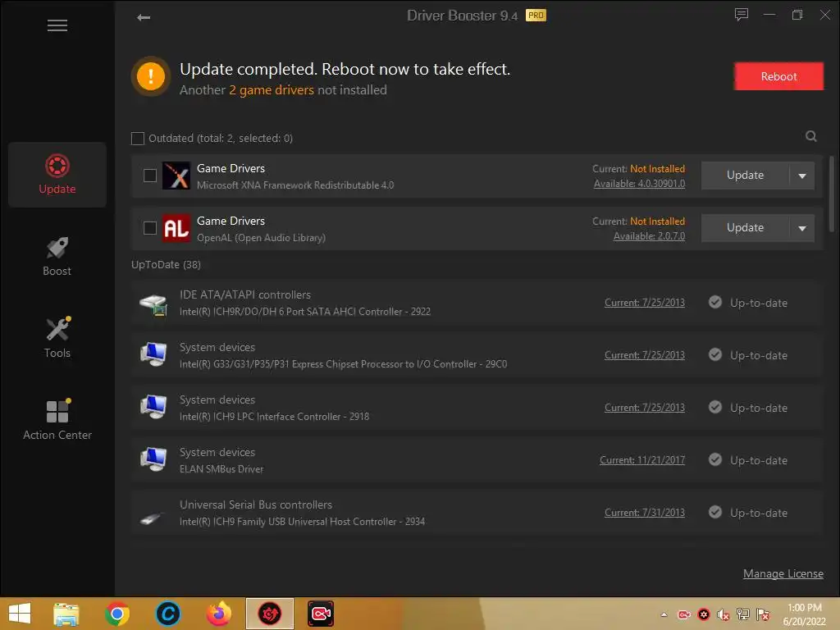Check the OpenAL Game Drivers checkbox
840x630 pixels.
150,228
